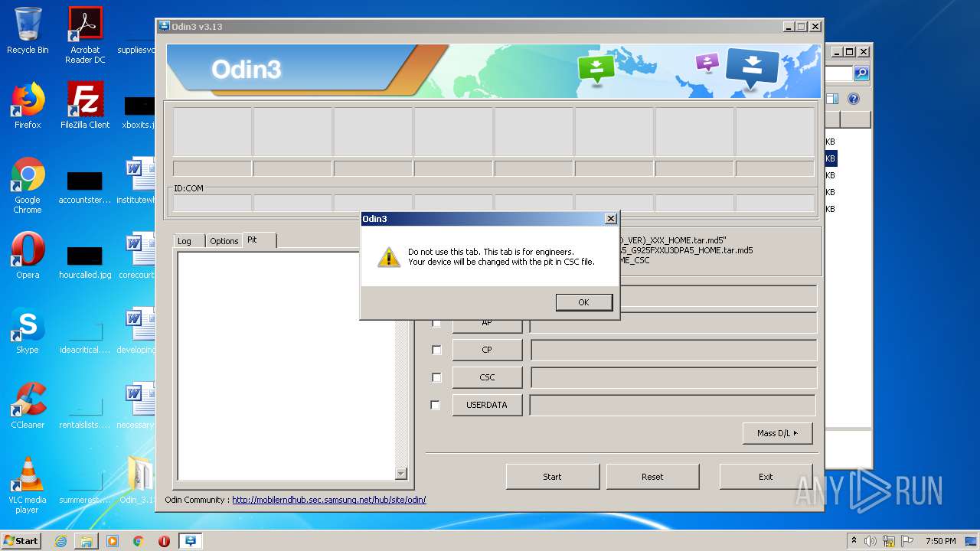Click the CP file path field
This screenshot has width=980, height=551.
pos(674,350)
